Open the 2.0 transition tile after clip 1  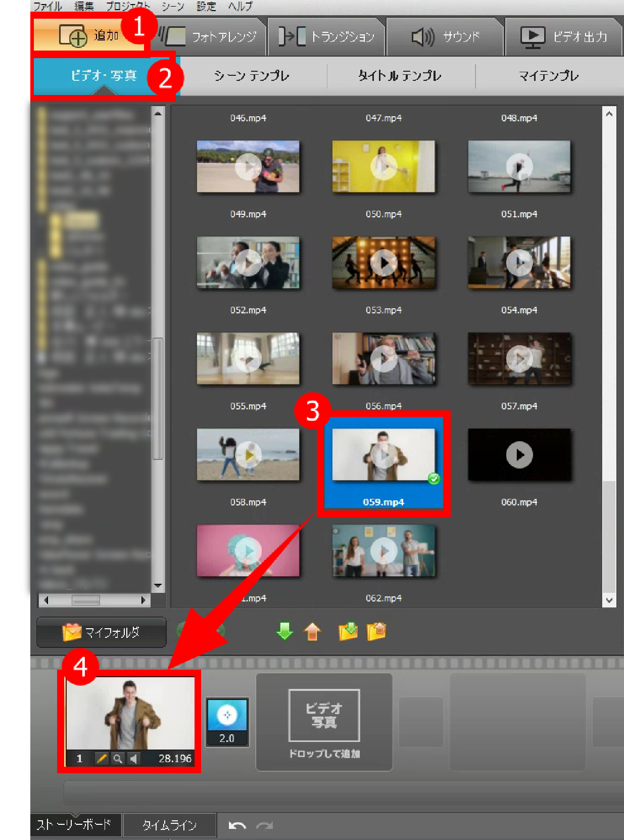coord(227,722)
